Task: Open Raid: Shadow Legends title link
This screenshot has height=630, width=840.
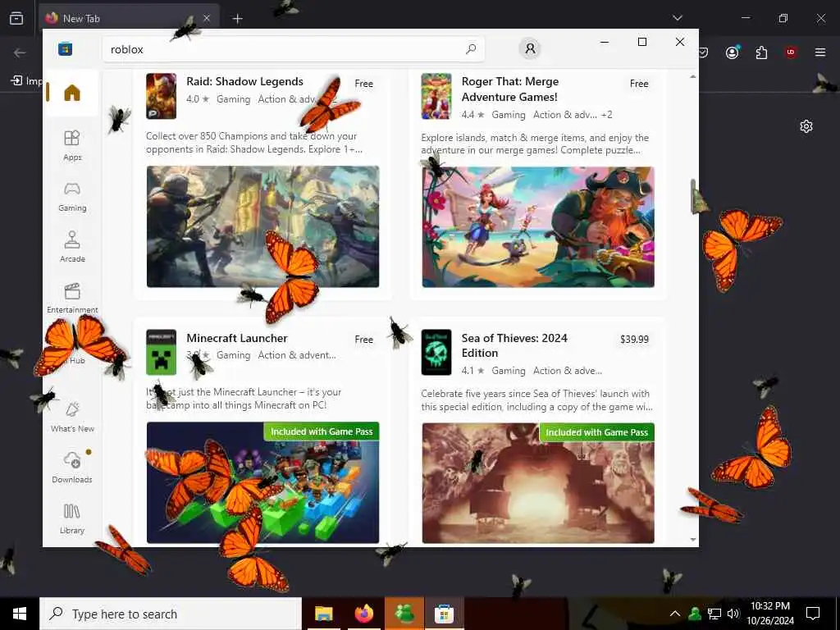Action: (x=244, y=81)
